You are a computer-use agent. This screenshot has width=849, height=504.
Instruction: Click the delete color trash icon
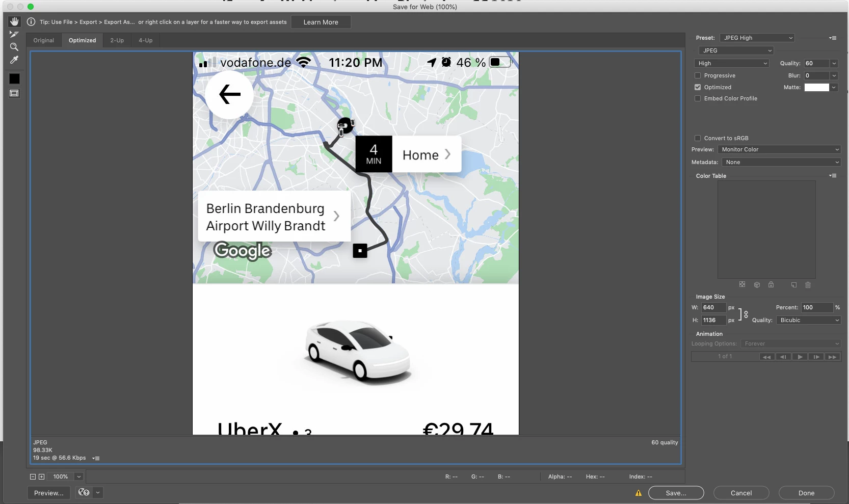(x=808, y=284)
